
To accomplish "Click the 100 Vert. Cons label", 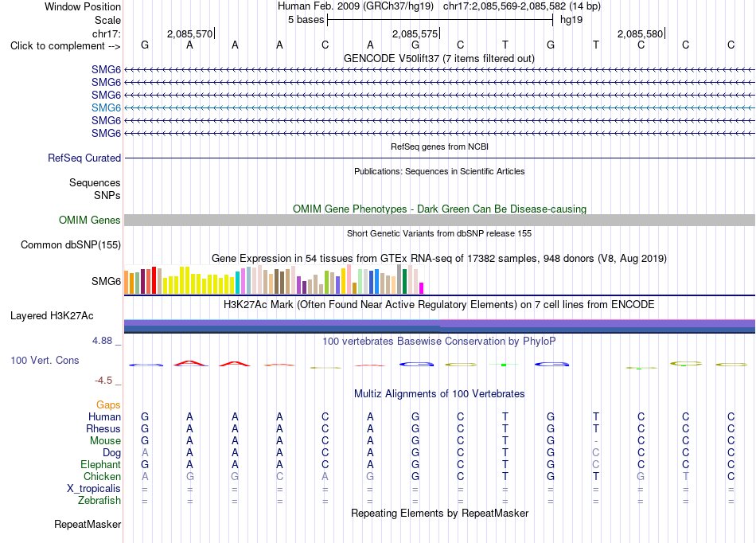I will click(x=45, y=360).
